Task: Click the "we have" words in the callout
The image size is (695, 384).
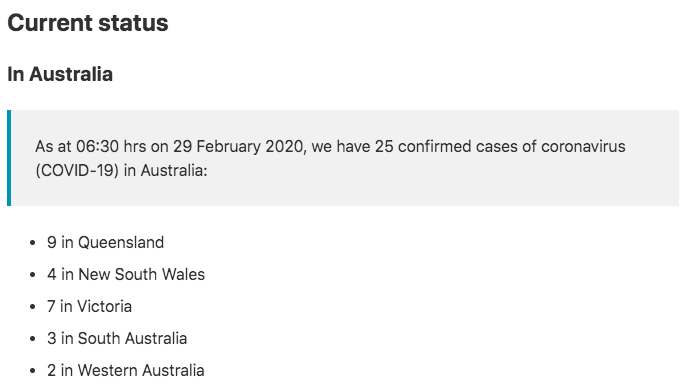Action: 341,146
